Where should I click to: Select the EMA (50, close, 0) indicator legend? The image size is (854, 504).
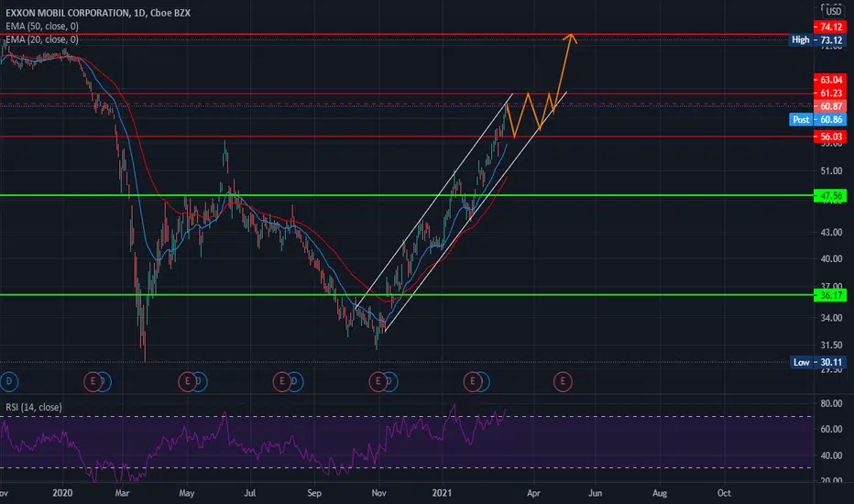tap(42, 27)
